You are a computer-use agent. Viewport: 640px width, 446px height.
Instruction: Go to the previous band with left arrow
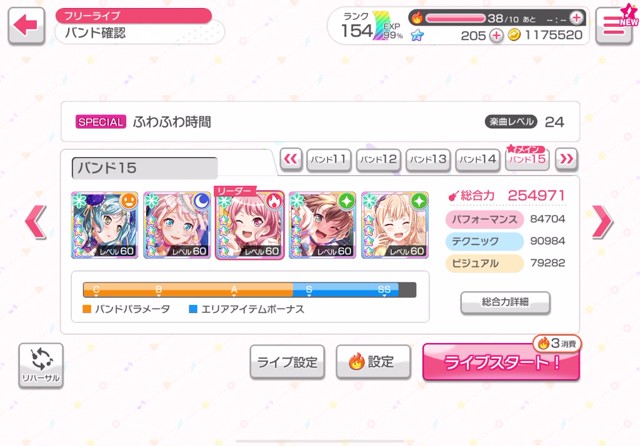pos(36,222)
